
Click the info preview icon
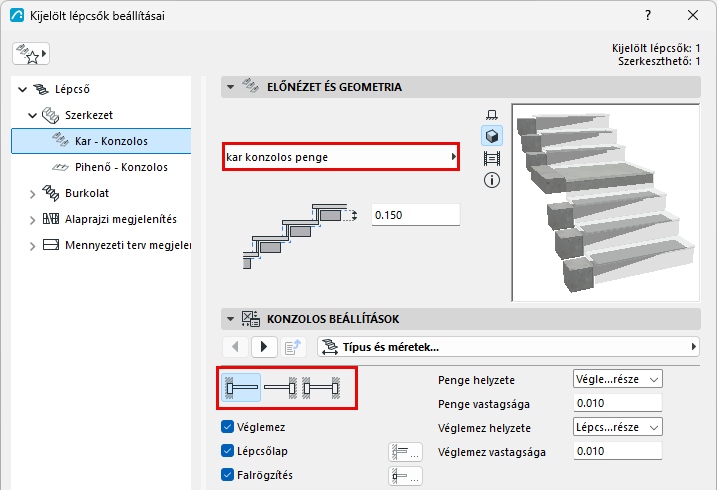(492, 180)
